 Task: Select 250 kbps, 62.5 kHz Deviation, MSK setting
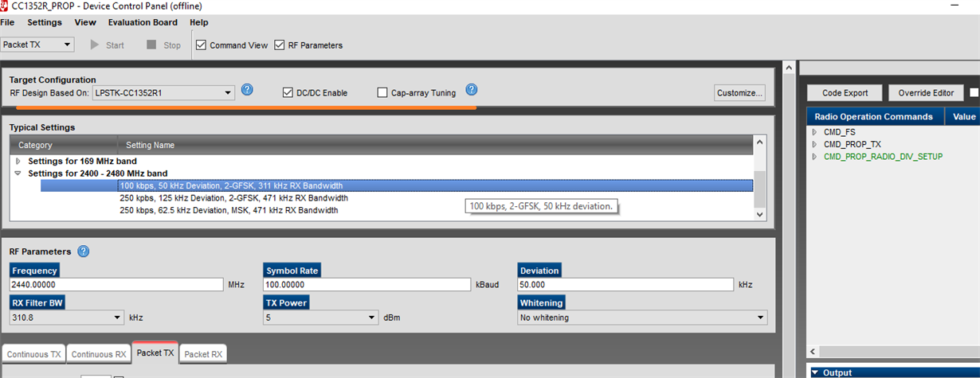(229, 211)
